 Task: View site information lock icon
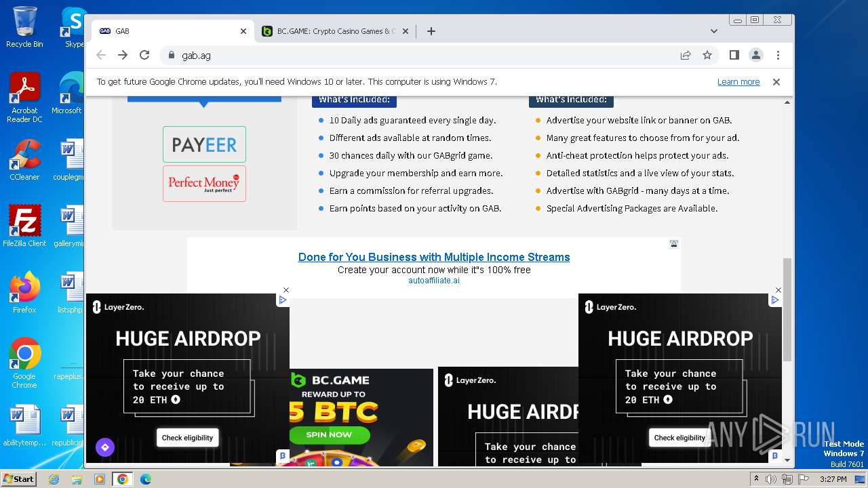171,55
